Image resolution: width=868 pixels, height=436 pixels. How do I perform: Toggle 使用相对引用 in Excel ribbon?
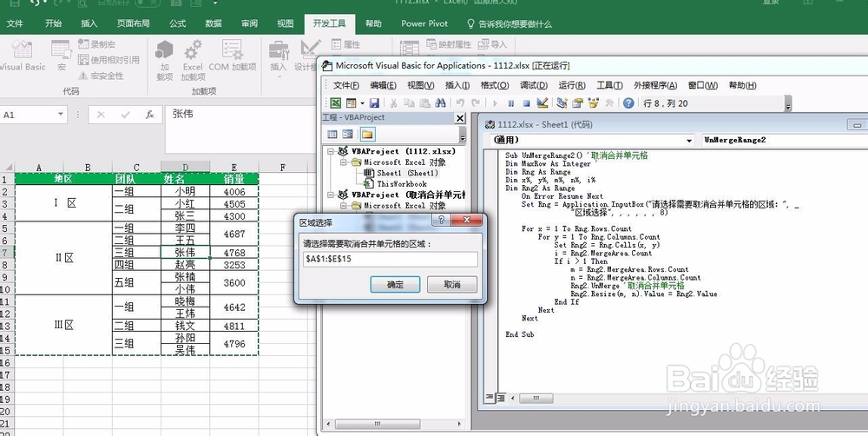(x=109, y=60)
